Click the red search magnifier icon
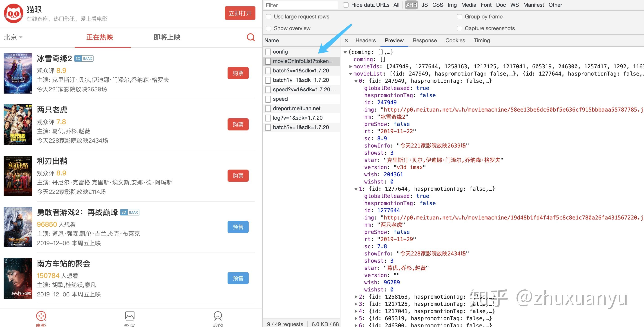644x327 pixels. [250, 37]
